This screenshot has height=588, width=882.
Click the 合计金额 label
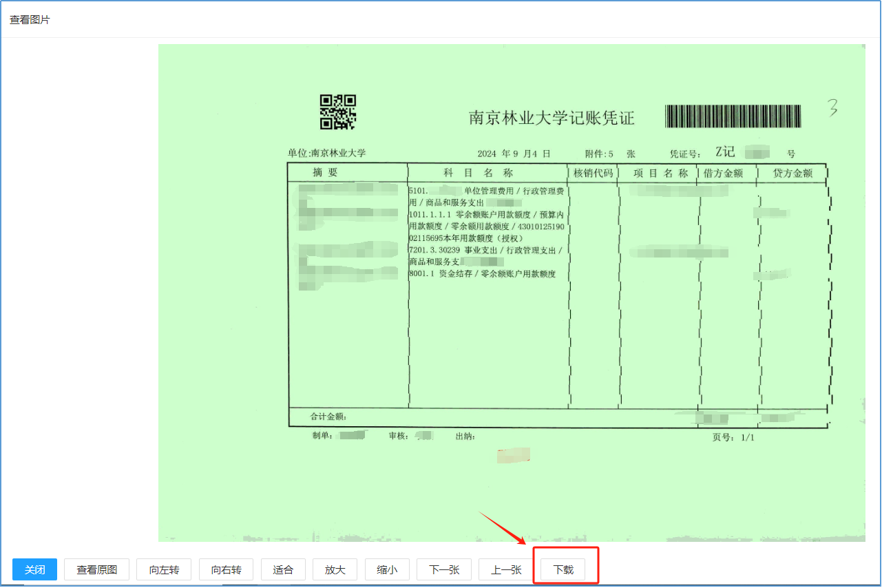(328, 417)
